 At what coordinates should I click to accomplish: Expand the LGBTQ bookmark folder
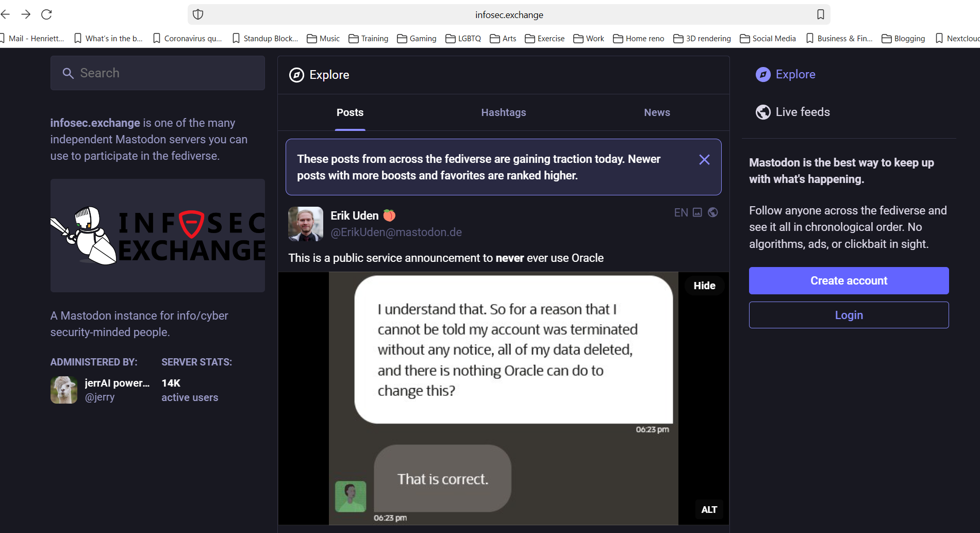click(x=463, y=38)
